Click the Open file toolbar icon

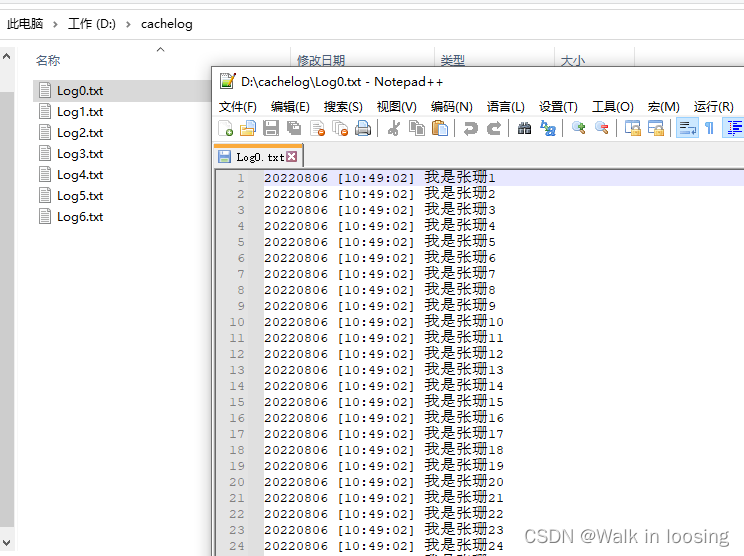click(248, 128)
